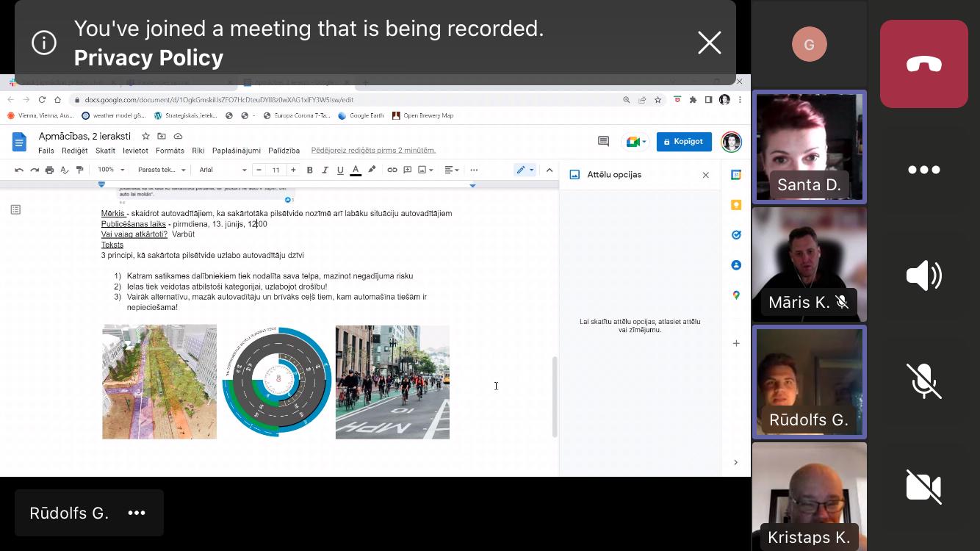The height and width of the screenshot is (551, 980).
Task: Turn on the camera
Action: pos(924,487)
